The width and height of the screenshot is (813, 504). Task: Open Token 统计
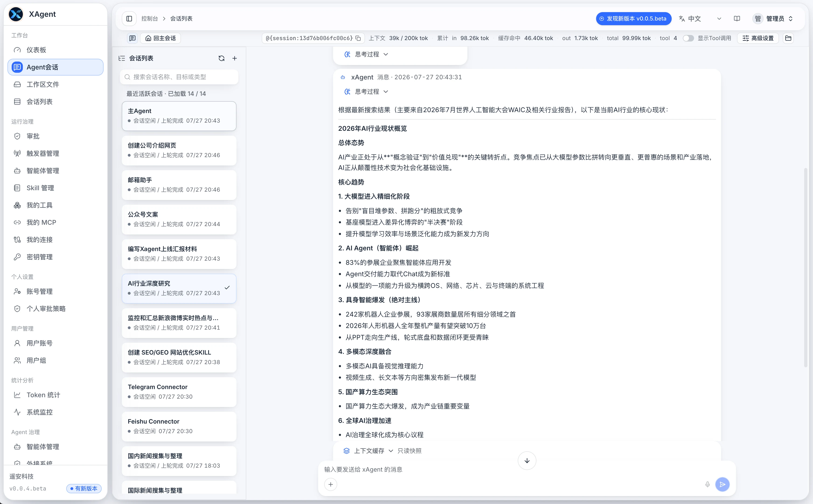[55, 395]
